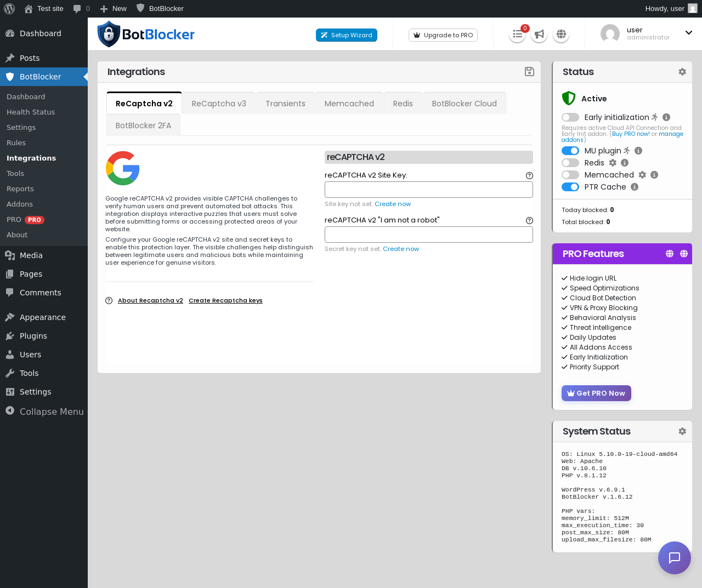The image size is (702, 588).
Task: Open Rules in BotBlocker submenu
Action: click(16, 142)
